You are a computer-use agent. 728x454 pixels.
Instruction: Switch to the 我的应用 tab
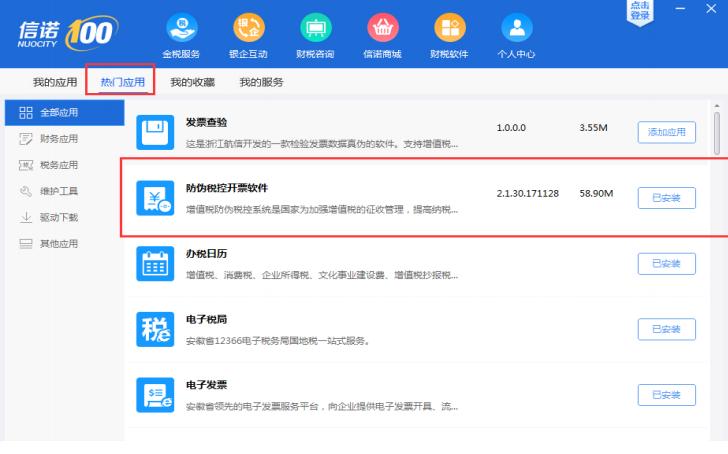(55, 82)
